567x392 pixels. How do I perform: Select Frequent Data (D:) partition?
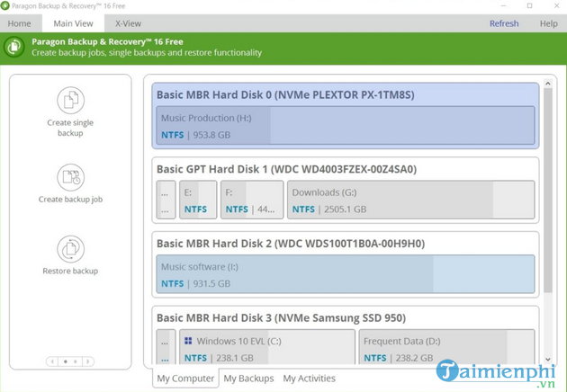coord(446,347)
